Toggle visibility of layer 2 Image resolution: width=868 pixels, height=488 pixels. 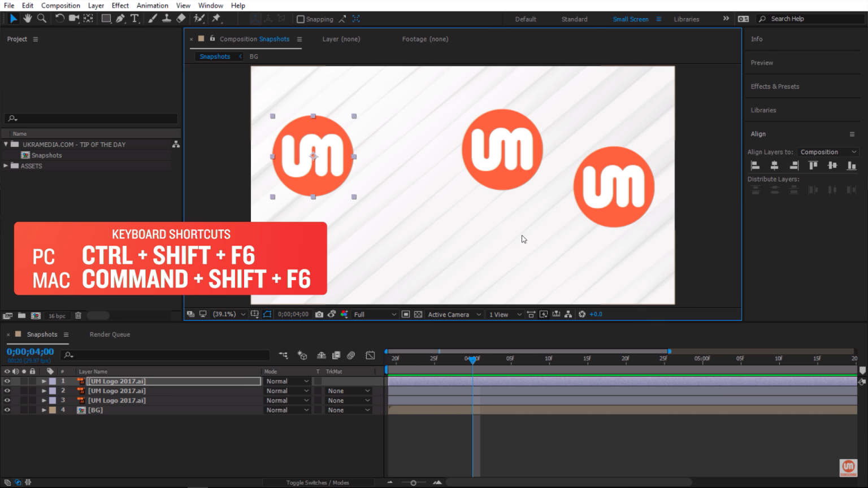pos(7,391)
